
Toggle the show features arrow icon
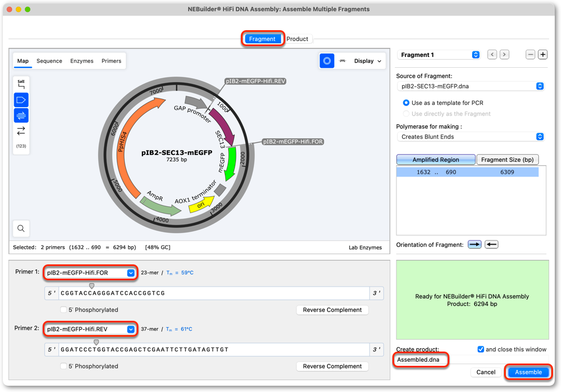[21, 100]
